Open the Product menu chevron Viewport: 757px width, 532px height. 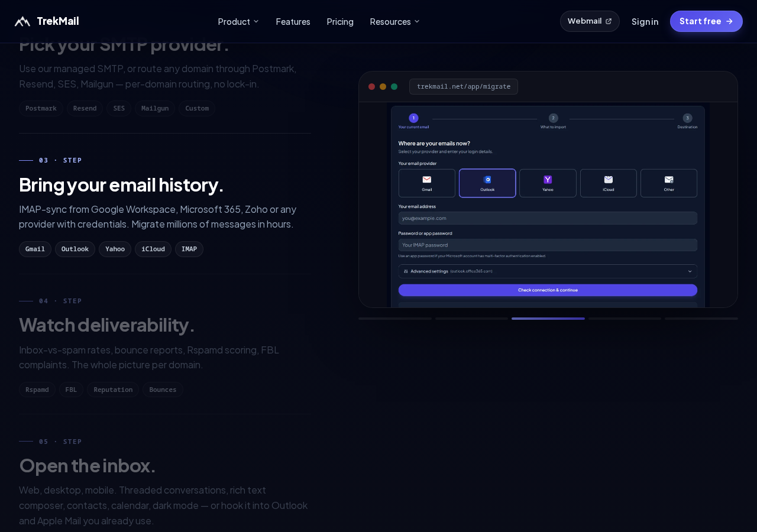point(256,21)
